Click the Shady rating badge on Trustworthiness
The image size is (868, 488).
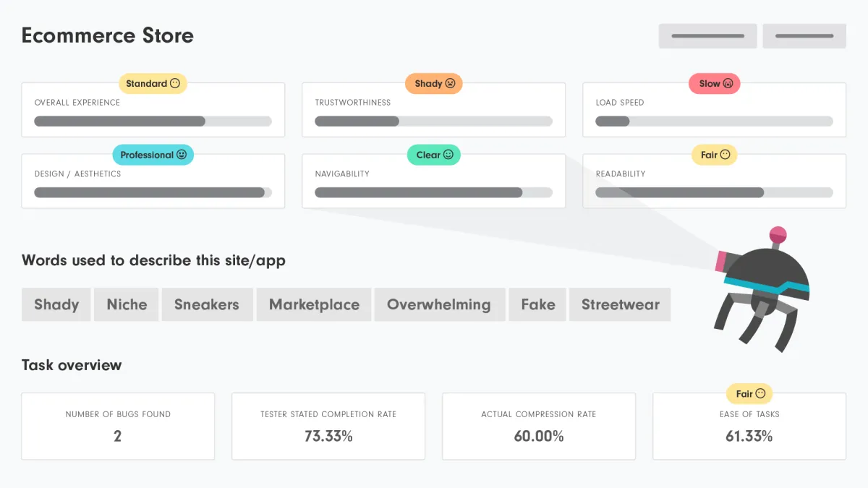point(433,84)
